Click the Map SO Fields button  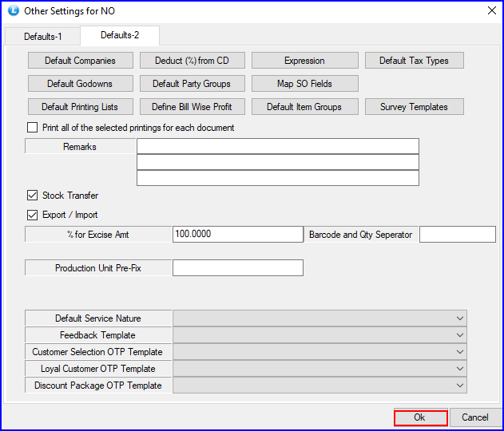pyautogui.click(x=304, y=84)
